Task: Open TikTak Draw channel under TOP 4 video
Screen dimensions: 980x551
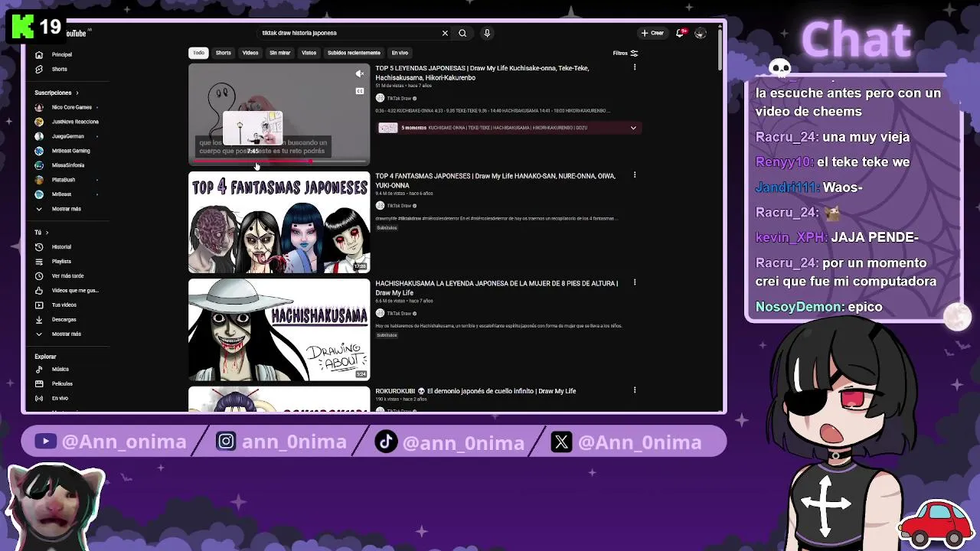Action: pyautogui.click(x=399, y=206)
